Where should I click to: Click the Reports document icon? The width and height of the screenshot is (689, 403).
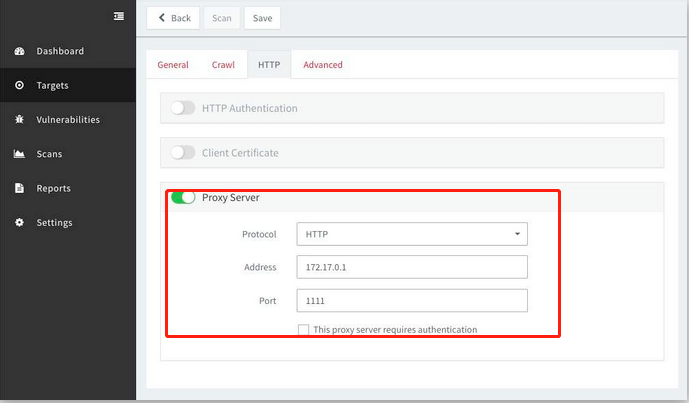[x=19, y=188]
